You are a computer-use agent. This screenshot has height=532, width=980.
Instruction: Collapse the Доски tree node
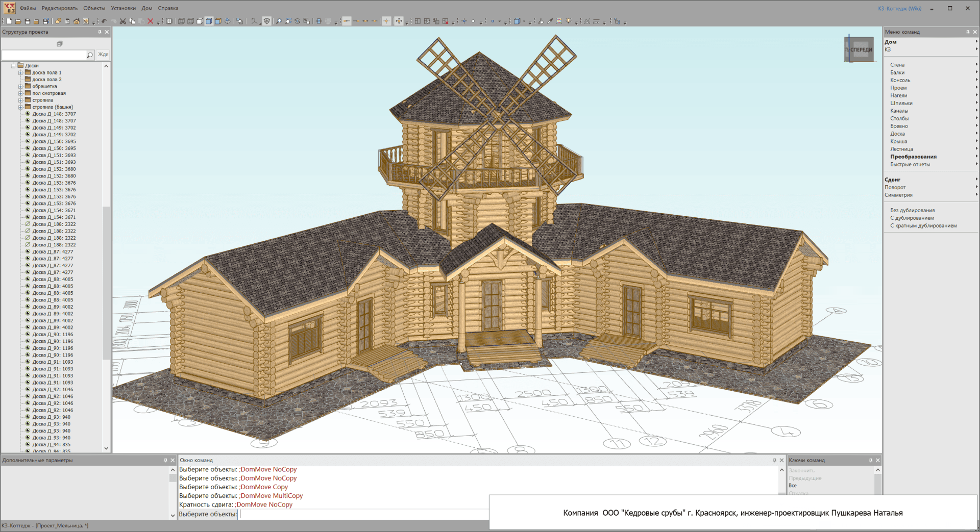click(x=13, y=66)
